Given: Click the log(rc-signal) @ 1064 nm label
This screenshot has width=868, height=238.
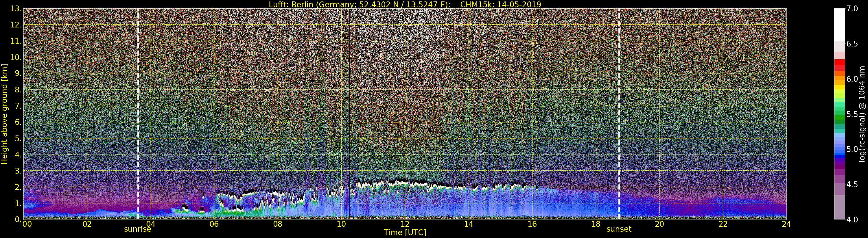Looking at the screenshot, I should [861, 114].
